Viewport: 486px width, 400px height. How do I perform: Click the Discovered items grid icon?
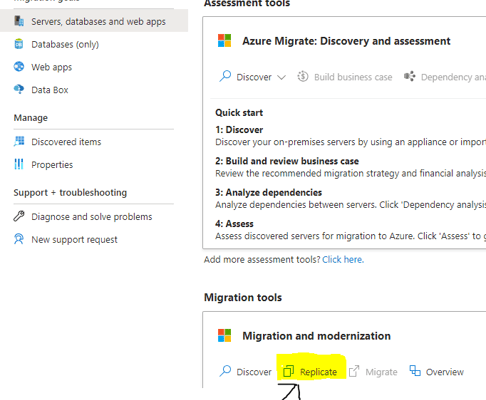pyautogui.click(x=19, y=141)
